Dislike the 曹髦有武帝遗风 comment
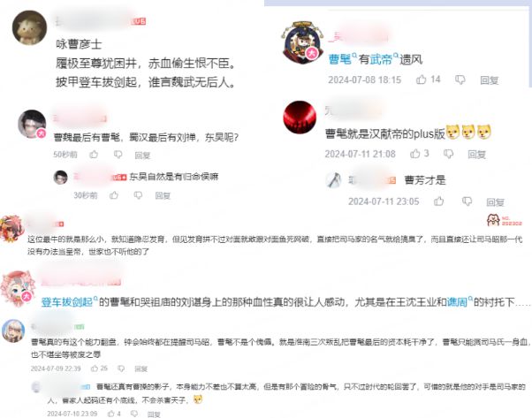 [460, 80]
